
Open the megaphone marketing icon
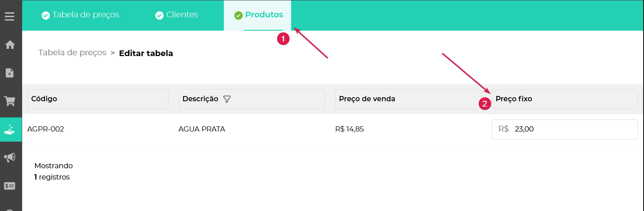[10, 157]
